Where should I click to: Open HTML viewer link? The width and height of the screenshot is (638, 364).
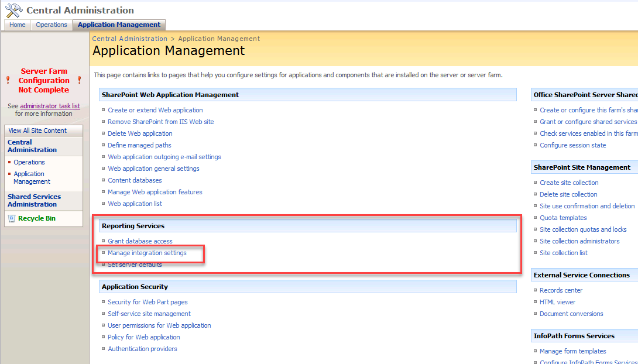(x=557, y=302)
